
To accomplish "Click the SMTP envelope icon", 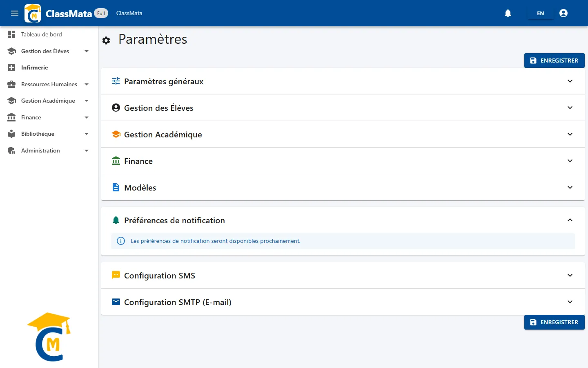I will (116, 302).
